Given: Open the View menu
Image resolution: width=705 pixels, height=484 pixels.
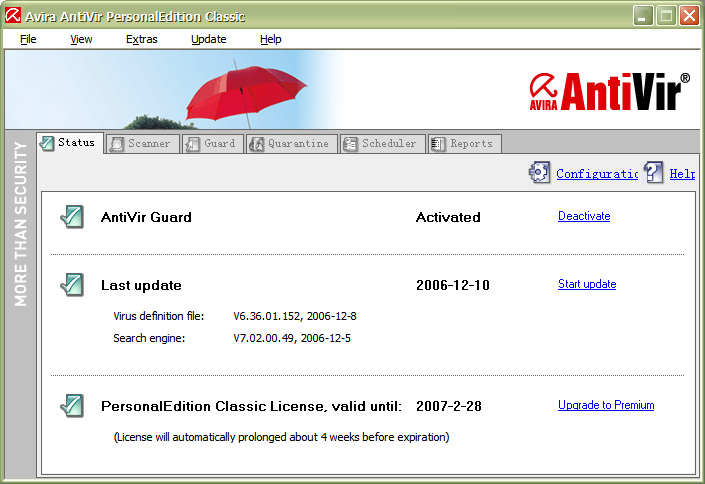Looking at the screenshot, I should pyautogui.click(x=81, y=39).
